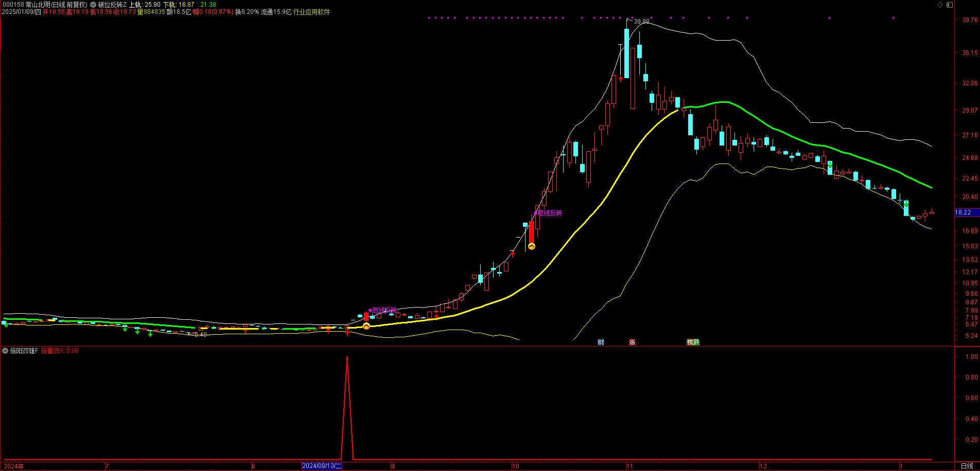The image size is (980, 471).
Task: Click the red spike peak in lower indicator panel
Action: [x=347, y=358]
